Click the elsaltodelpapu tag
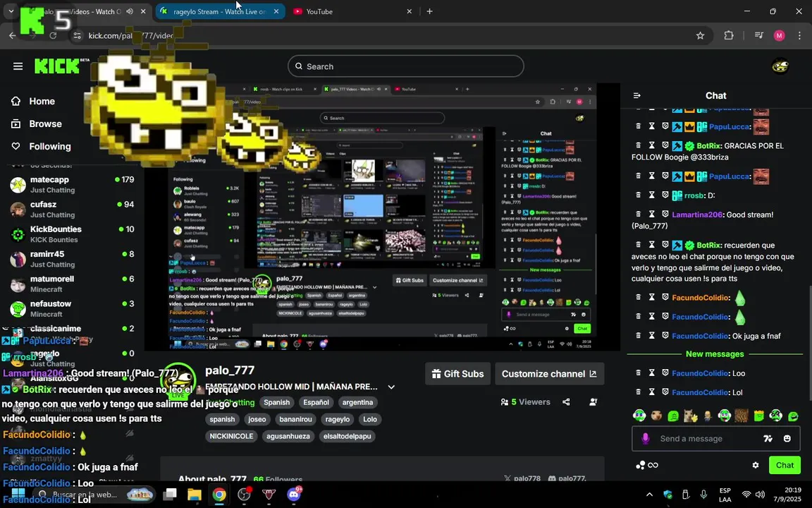 (347, 436)
